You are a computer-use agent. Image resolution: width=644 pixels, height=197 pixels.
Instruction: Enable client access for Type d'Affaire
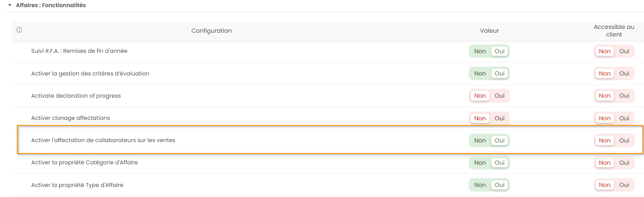click(624, 185)
